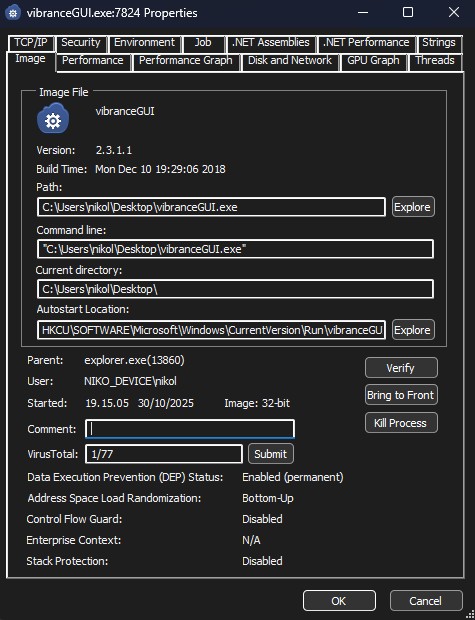475x620 pixels.
Task: Open the .NET Assemblies tab
Action: pyautogui.click(x=271, y=42)
